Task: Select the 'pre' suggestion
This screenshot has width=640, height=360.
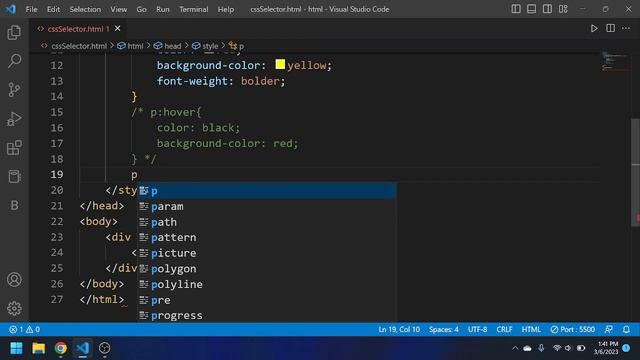Action: click(x=267, y=300)
